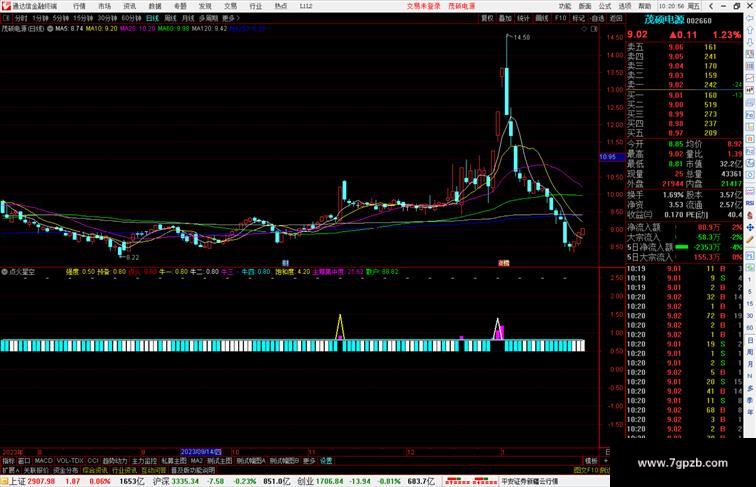Click the square layout icon at chart top right
756x487 pixels.
[x=594, y=29]
